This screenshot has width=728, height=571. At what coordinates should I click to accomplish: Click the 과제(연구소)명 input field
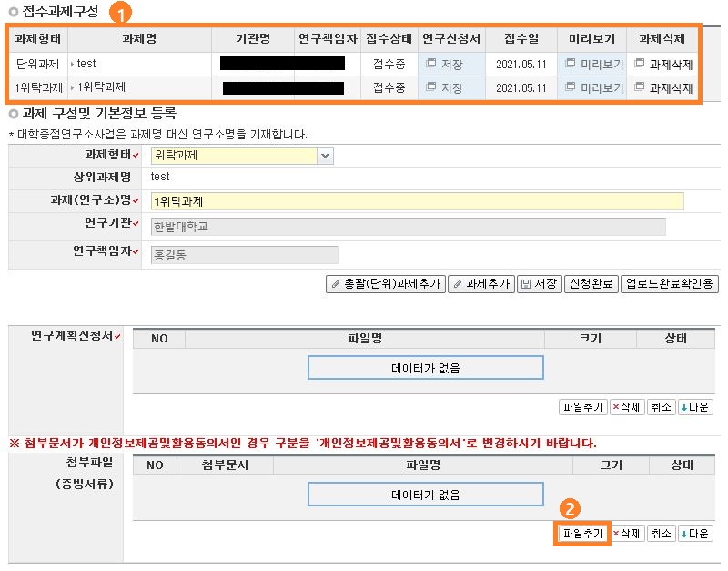[417, 201]
